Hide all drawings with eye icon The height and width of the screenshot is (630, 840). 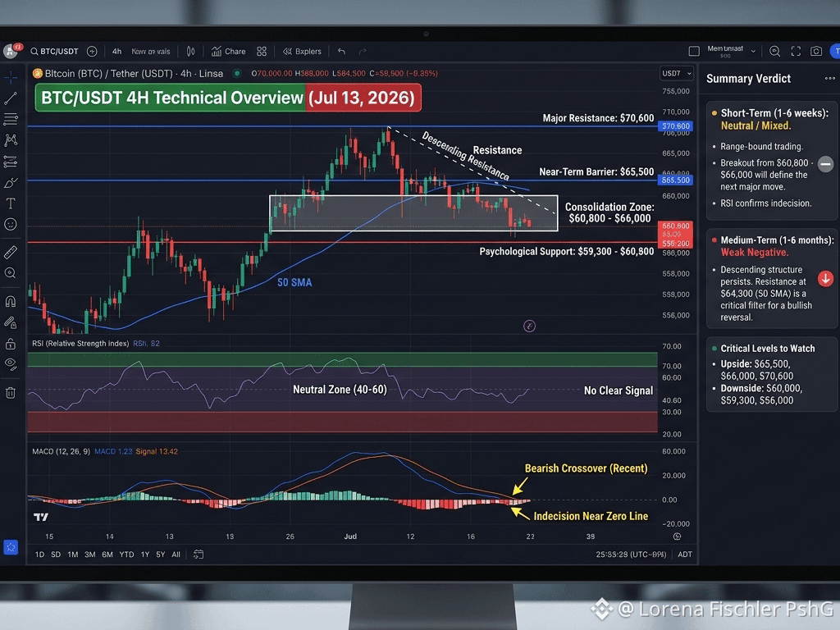click(11, 364)
